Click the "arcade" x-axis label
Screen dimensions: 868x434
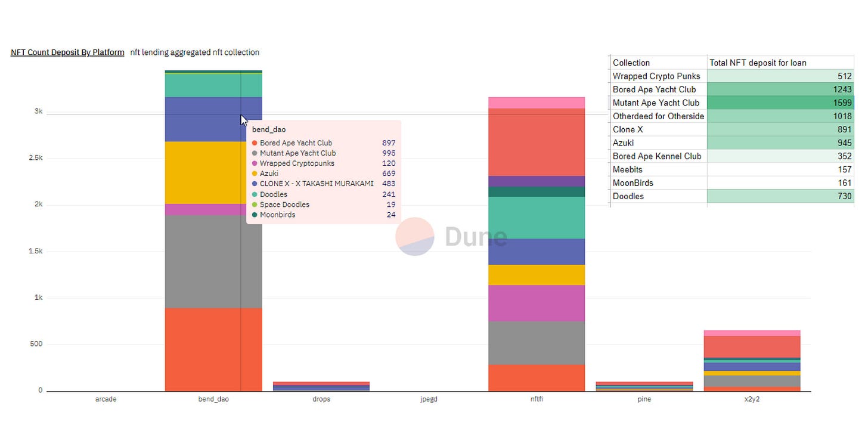tap(106, 399)
